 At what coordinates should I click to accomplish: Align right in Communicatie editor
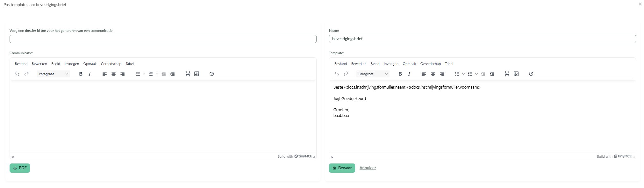coord(122,74)
